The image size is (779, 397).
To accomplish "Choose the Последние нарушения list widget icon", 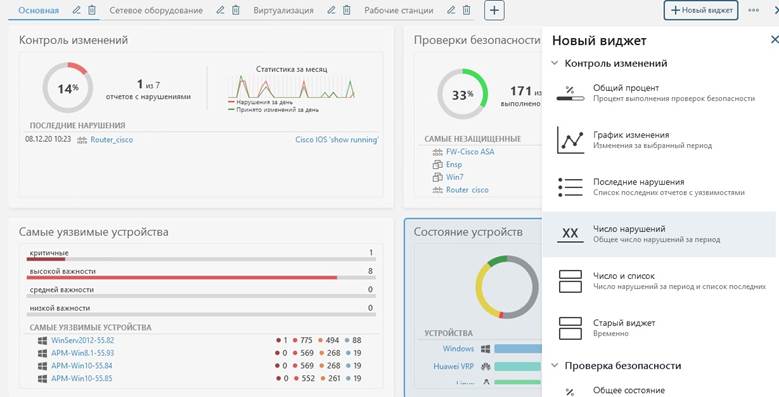I will pyautogui.click(x=570, y=187).
